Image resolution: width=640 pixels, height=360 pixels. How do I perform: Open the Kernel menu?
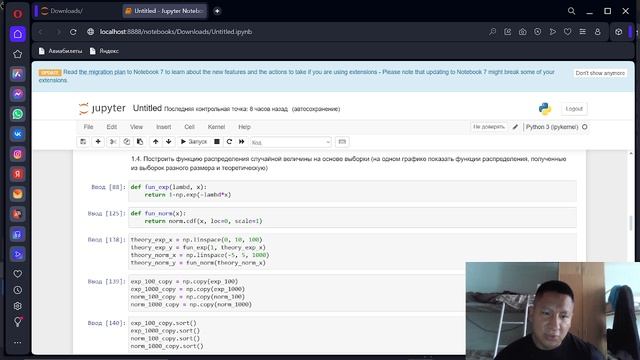tap(216, 127)
